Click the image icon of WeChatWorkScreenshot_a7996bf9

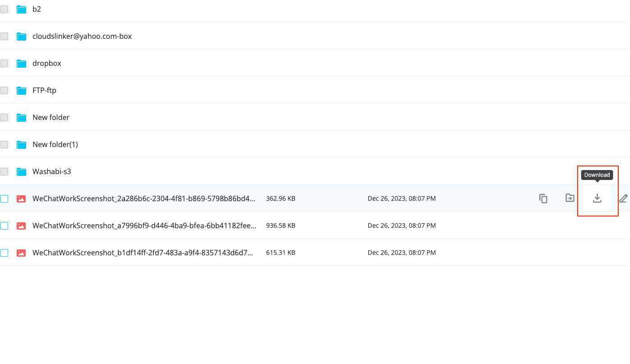click(x=21, y=226)
